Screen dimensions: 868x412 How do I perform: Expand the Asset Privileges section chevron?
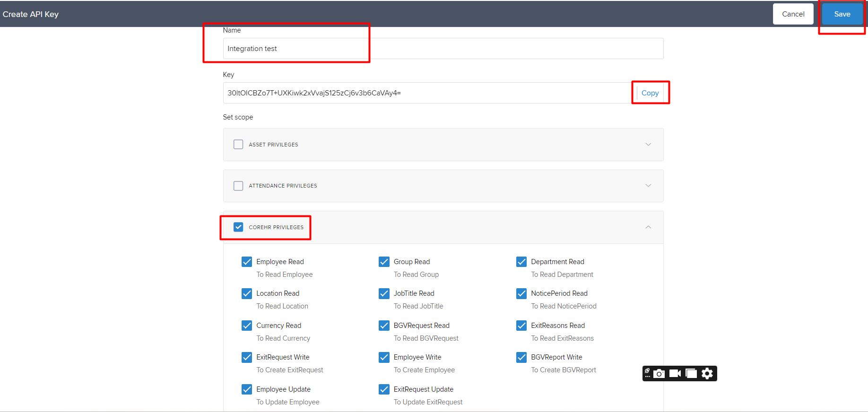tap(648, 145)
